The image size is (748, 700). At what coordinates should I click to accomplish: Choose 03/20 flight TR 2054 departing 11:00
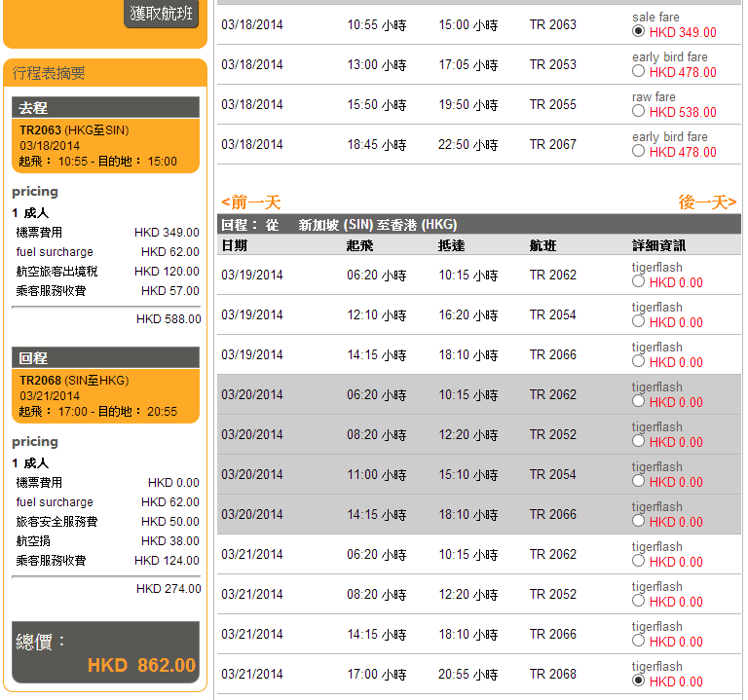coord(639,482)
